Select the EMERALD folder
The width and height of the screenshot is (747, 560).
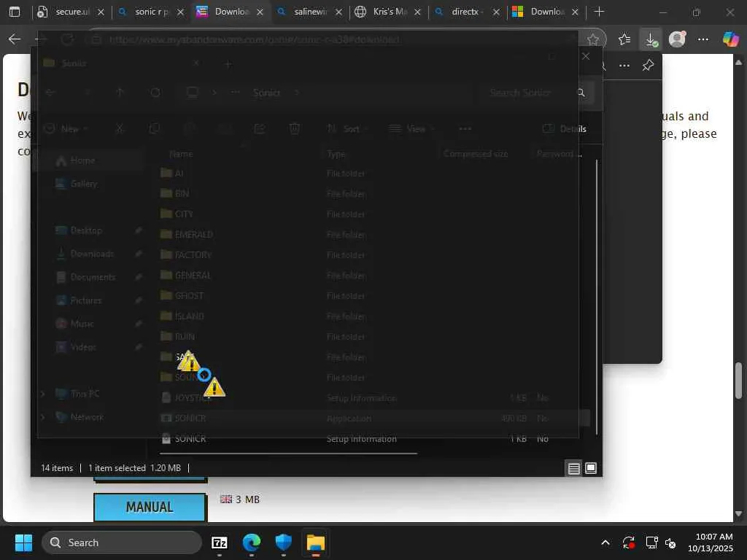pos(193,235)
